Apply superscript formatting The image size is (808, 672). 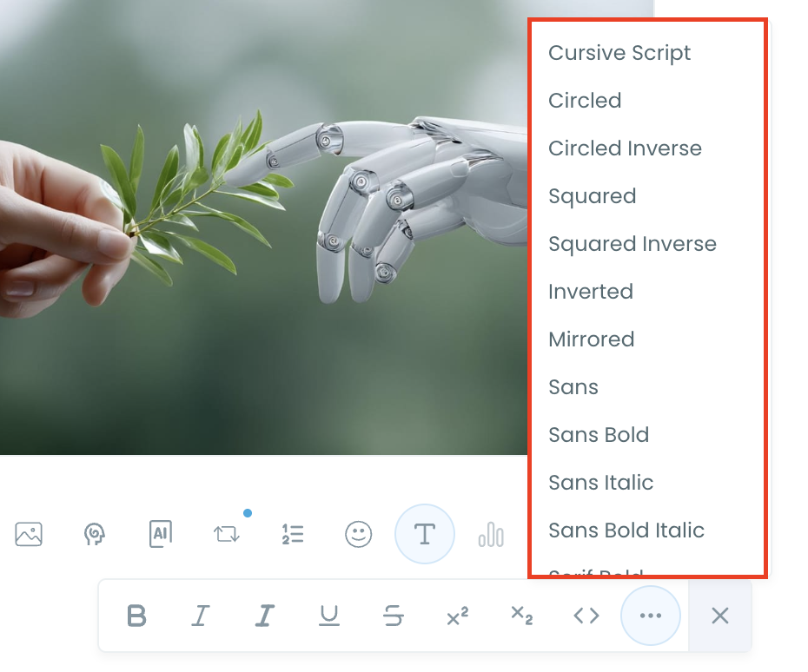tap(457, 616)
